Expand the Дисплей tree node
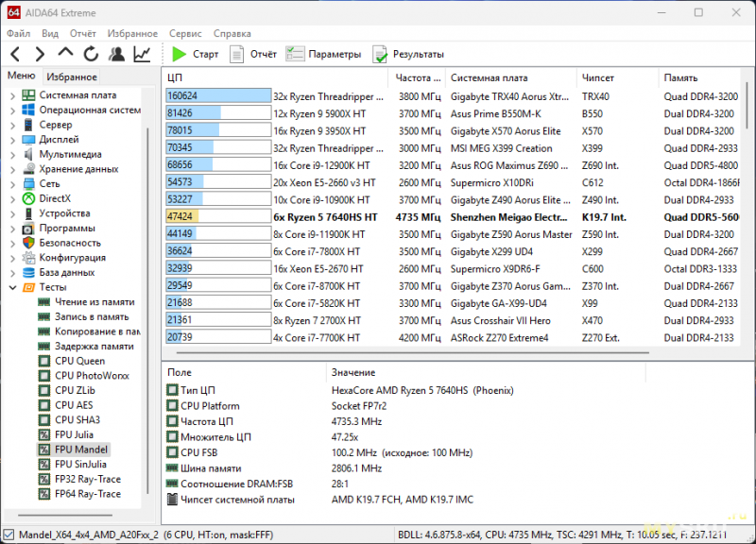This screenshot has height=544, width=756. [x=12, y=140]
